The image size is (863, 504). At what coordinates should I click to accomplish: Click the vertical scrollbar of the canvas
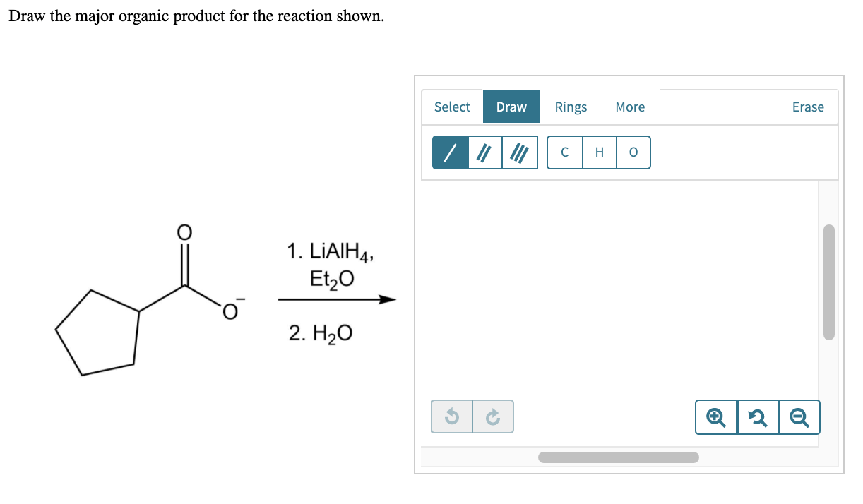[828, 282]
